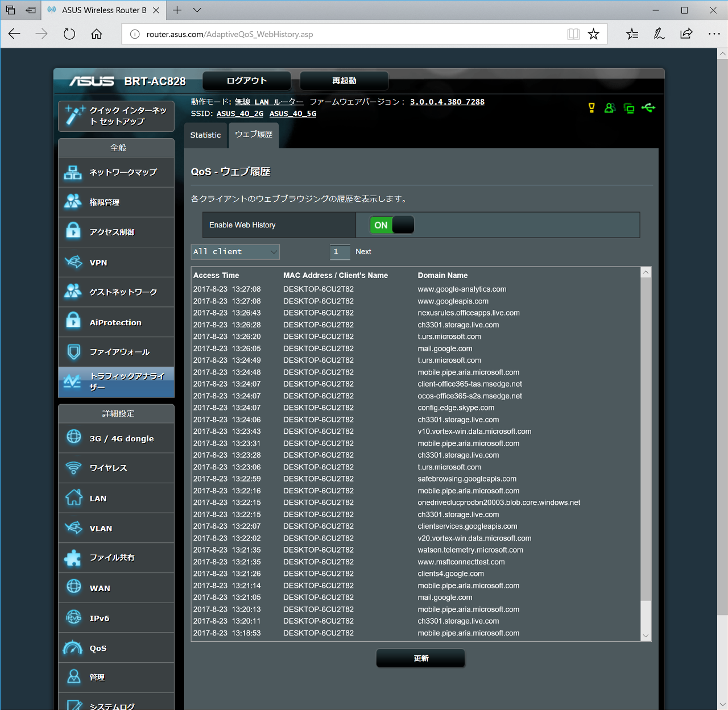Toggle the Enable Web History switch
The width and height of the screenshot is (728, 710).
click(392, 225)
